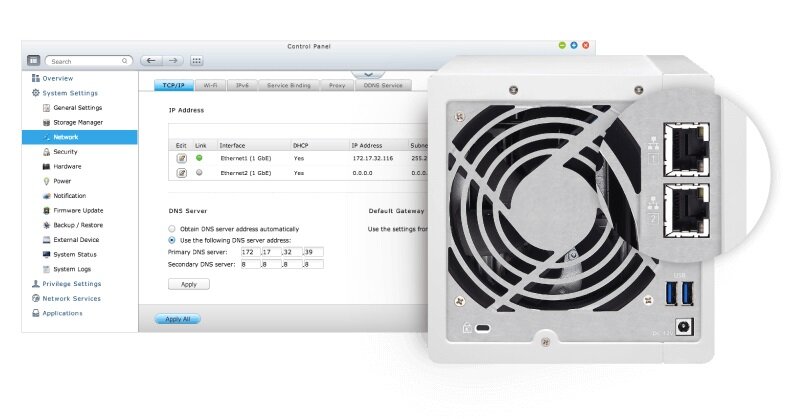Click the Apply button under DNS Server
This screenshot has width=800, height=419.
click(189, 284)
